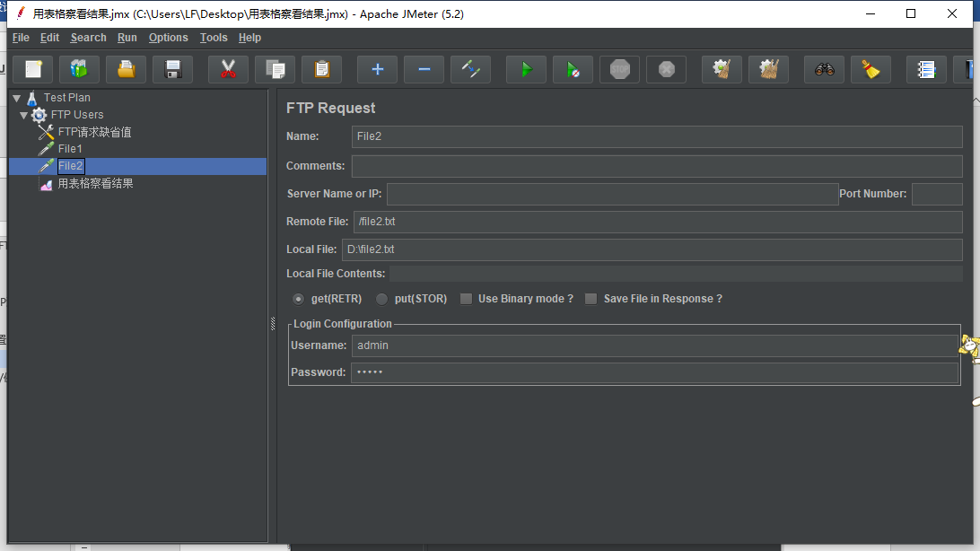Select the File2 tree item
Screen dimensions: 980x551
[x=71, y=166]
